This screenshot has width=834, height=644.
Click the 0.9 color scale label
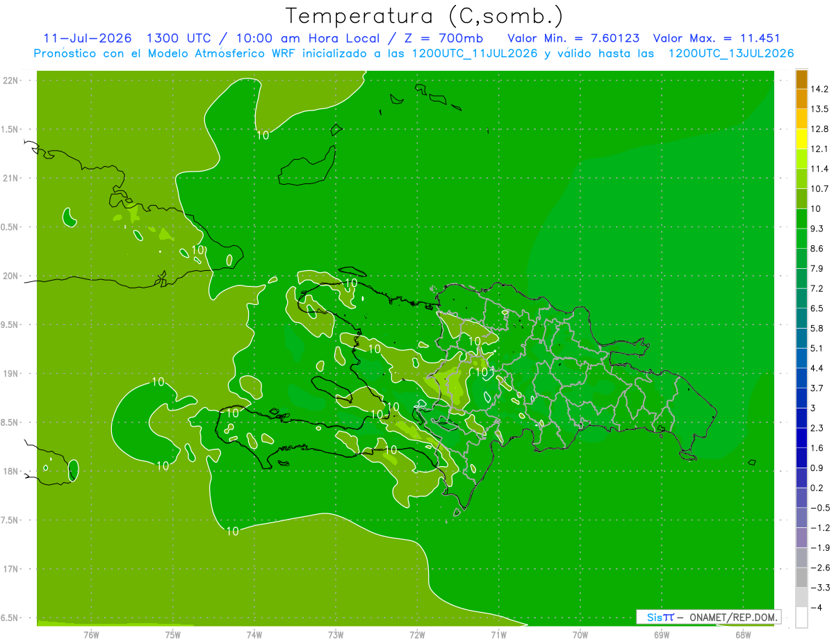817,468
